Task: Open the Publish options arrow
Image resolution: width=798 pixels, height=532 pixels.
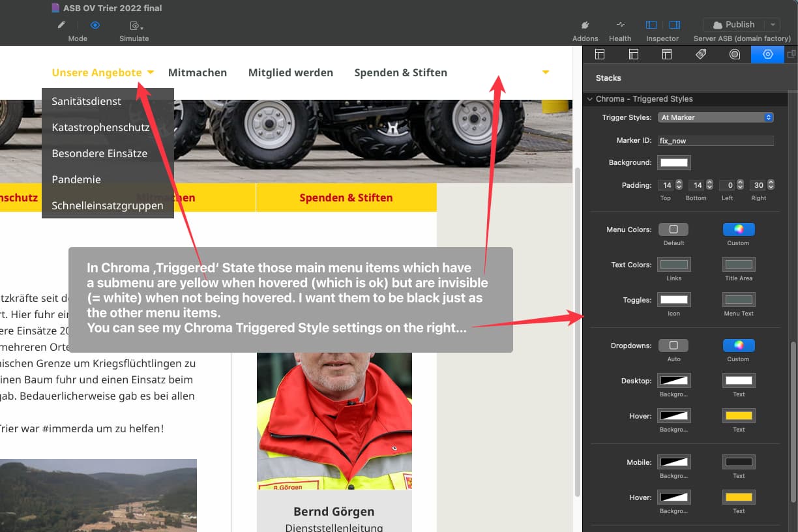Action: coord(773,25)
